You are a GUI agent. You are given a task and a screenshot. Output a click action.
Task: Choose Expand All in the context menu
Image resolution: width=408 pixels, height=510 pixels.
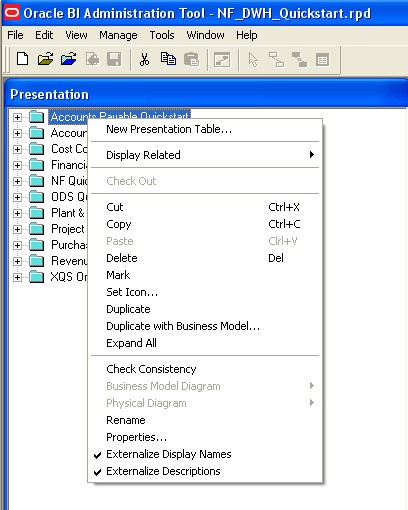tap(205, 343)
